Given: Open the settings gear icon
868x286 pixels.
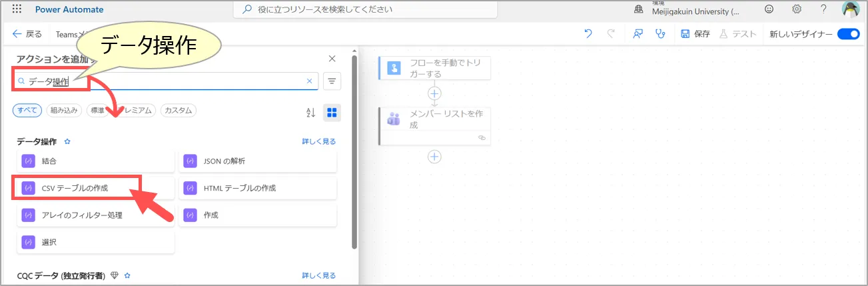Looking at the screenshot, I should [797, 9].
